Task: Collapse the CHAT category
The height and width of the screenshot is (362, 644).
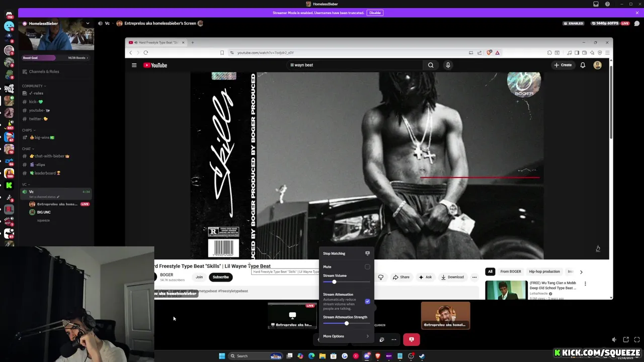Action: [27, 149]
